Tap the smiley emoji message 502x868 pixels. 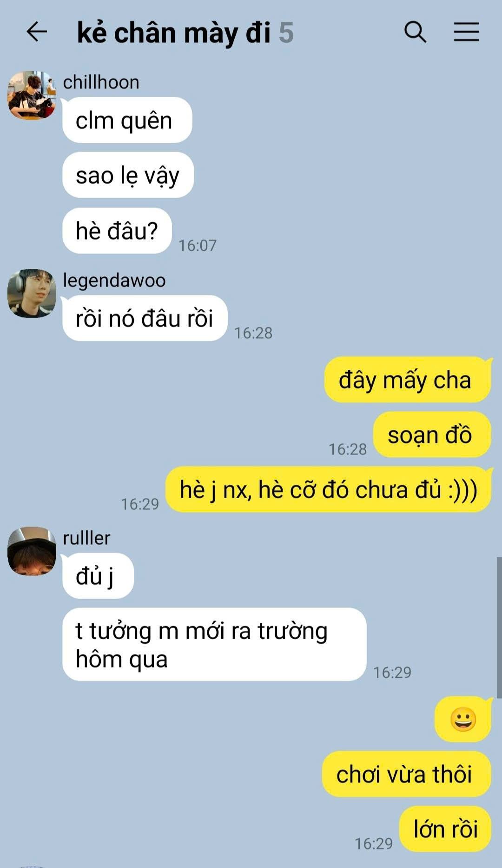[463, 719]
